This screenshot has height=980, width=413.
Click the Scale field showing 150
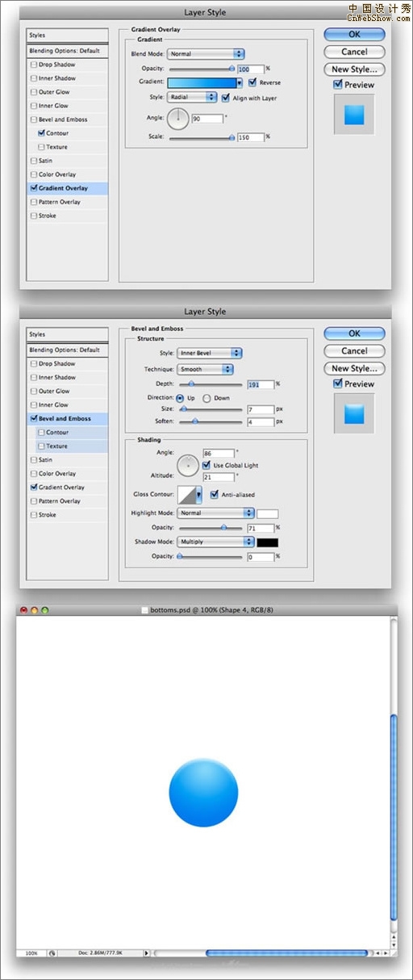[251, 137]
